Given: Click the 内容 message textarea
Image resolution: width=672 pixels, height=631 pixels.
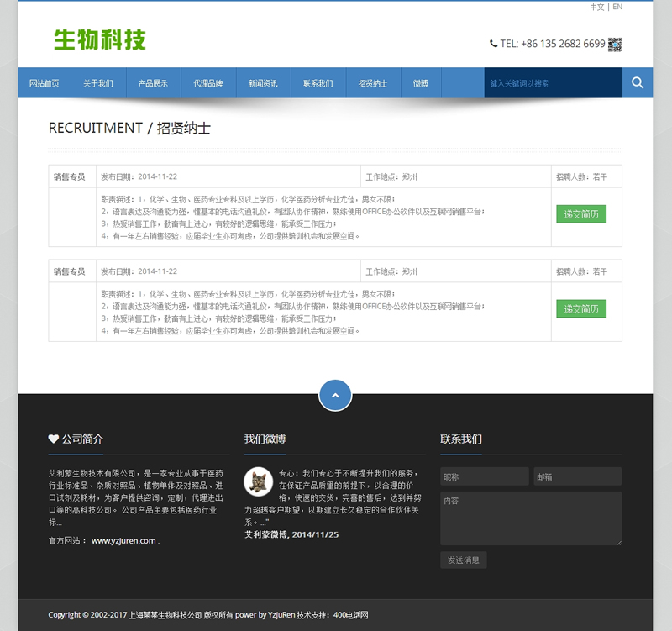Looking at the screenshot, I should 530,518.
